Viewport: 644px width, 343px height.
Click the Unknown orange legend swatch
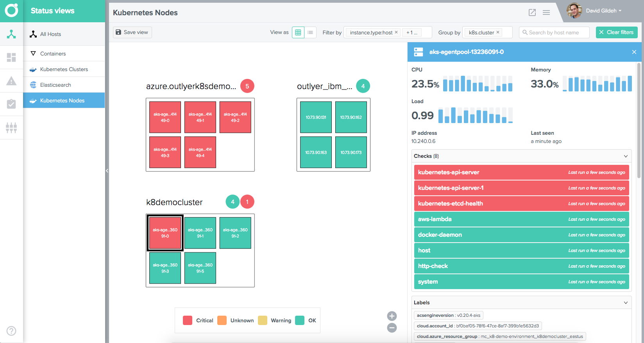[x=222, y=320]
